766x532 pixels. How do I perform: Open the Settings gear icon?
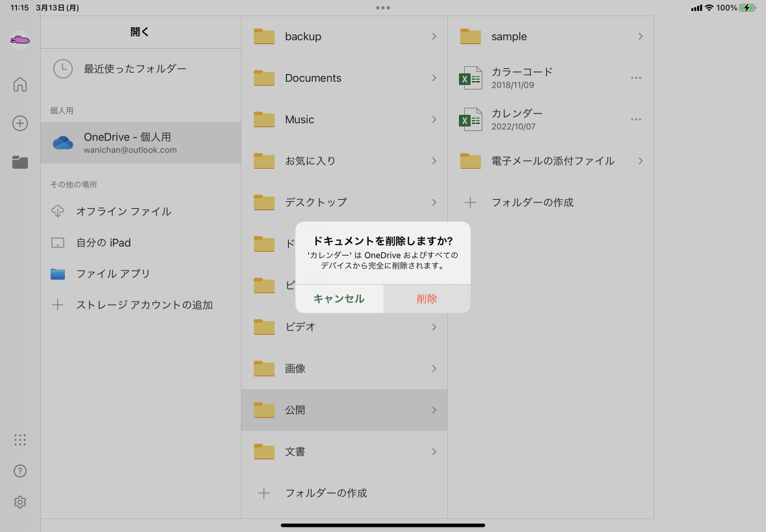point(19,502)
